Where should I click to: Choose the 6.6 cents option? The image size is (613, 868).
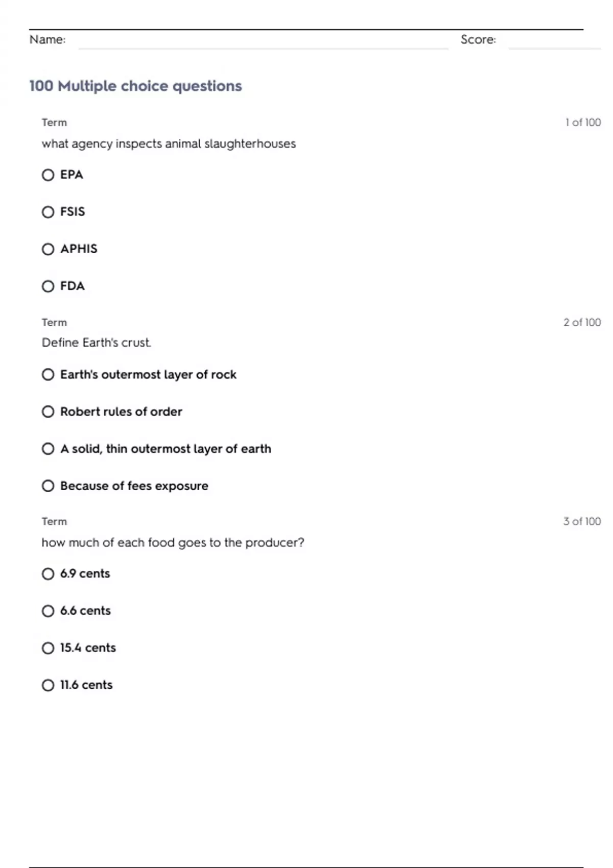(x=48, y=611)
